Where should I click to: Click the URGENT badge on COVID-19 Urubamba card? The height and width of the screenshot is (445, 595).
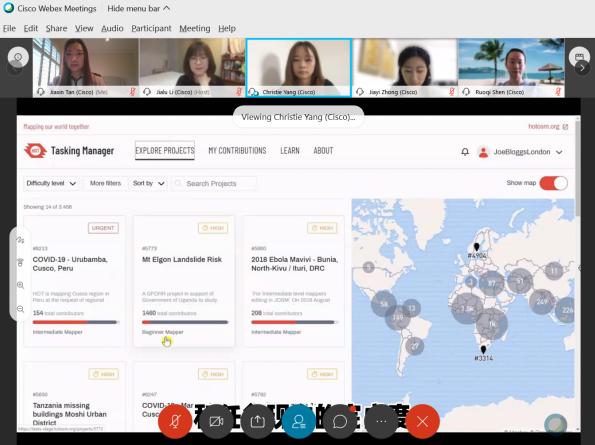pyautogui.click(x=103, y=228)
